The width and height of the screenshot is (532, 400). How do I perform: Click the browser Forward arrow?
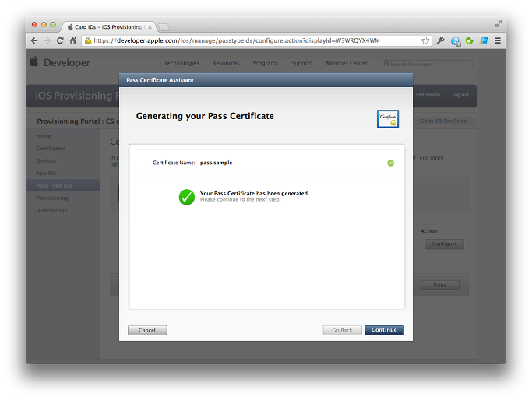click(x=48, y=40)
